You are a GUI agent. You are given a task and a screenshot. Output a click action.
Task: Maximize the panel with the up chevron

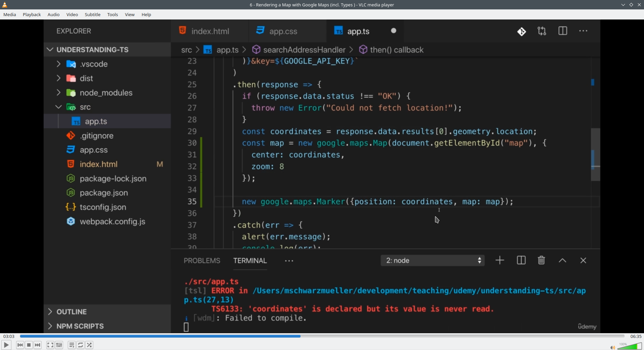click(x=562, y=261)
